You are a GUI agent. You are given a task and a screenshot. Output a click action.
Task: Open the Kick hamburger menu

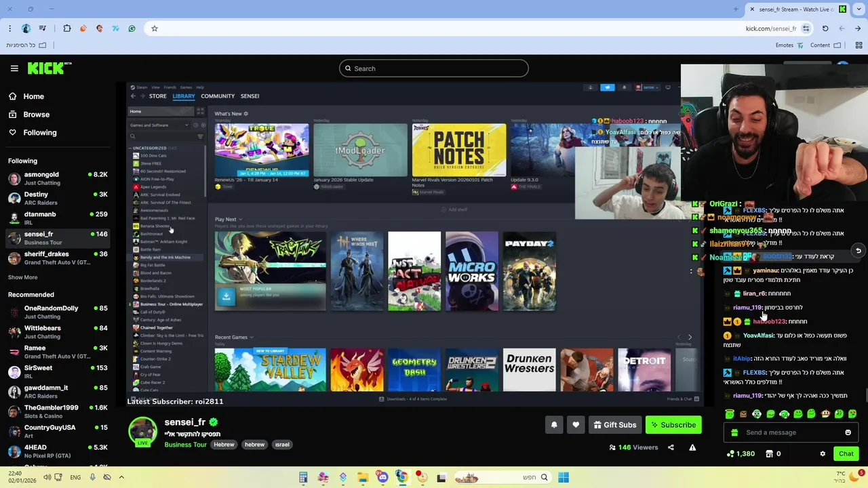pos(14,68)
